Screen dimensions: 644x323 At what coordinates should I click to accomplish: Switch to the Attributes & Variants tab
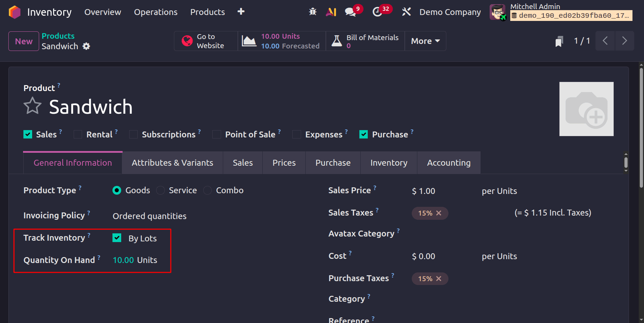coord(172,163)
